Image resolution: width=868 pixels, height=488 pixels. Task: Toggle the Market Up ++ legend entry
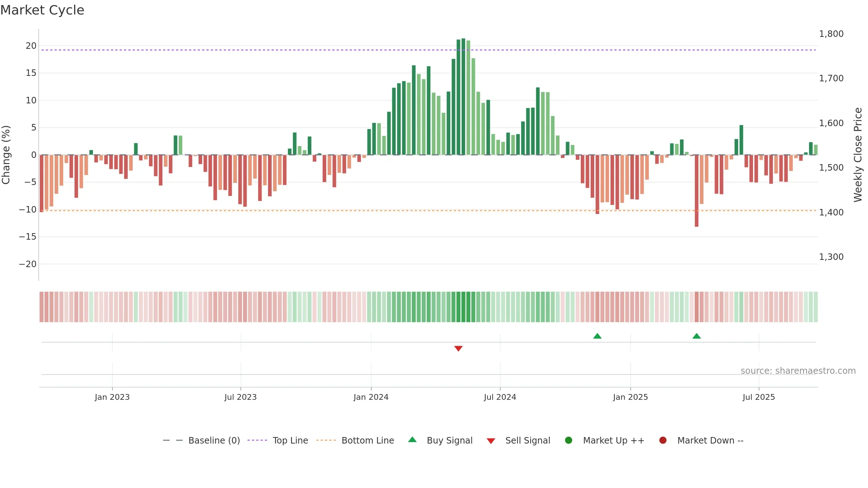(605, 440)
